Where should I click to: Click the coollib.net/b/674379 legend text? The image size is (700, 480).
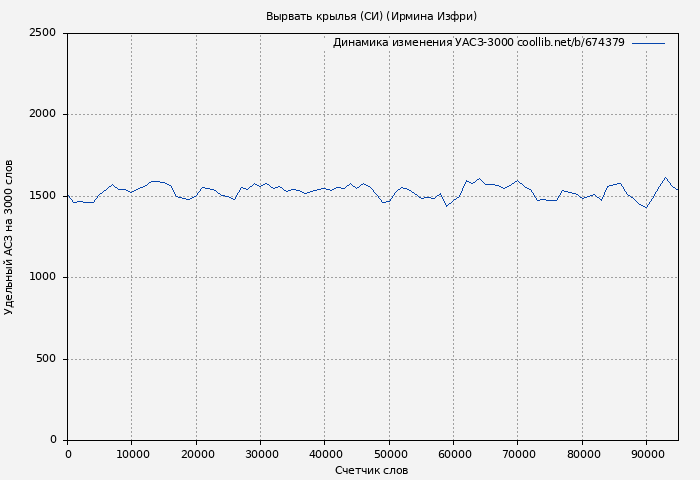[570, 43]
